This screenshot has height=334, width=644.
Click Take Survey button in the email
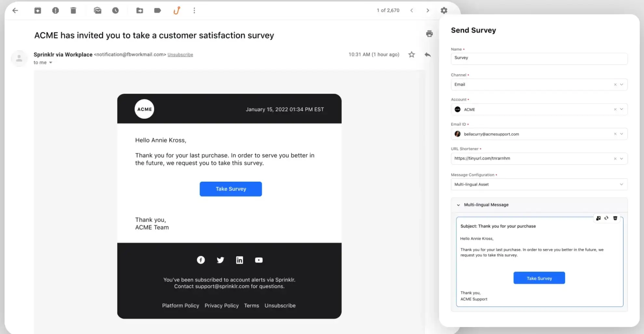(231, 189)
